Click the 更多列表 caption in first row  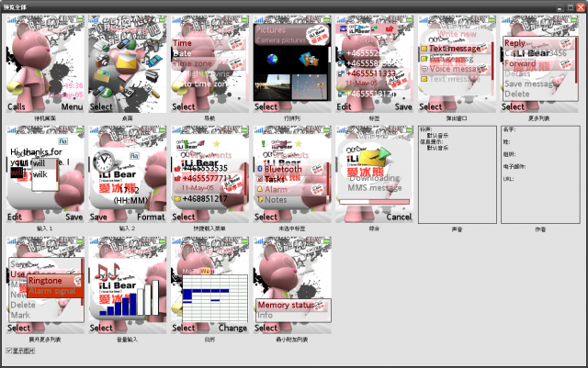tap(539, 118)
